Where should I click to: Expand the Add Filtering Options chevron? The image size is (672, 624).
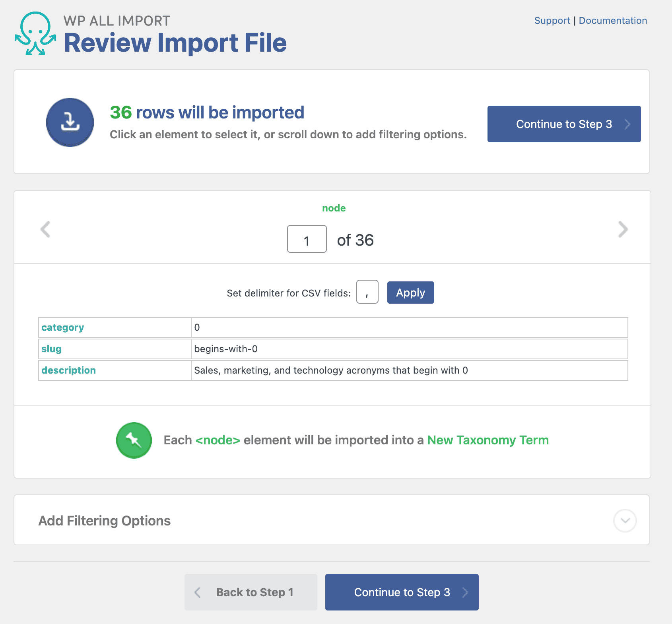point(625,521)
